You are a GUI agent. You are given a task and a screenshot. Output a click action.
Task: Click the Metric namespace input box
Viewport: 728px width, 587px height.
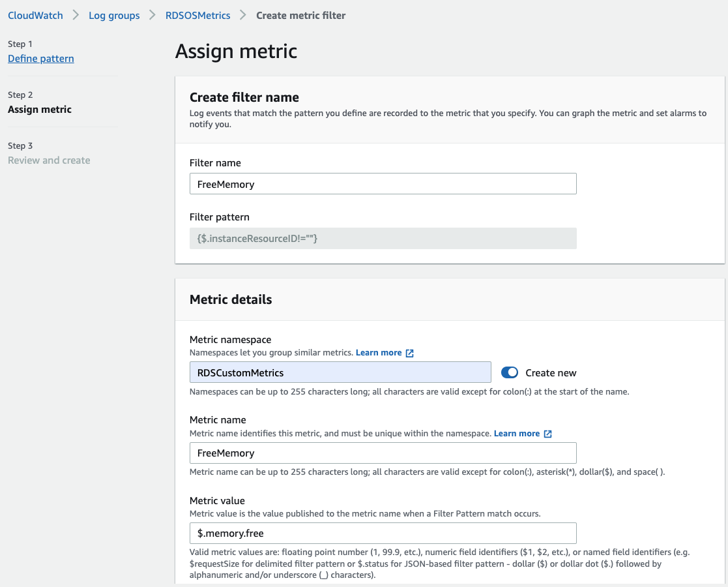(340, 372)
